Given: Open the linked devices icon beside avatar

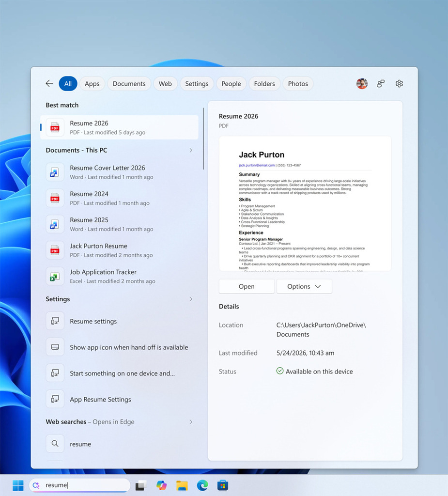Looking at the screenshot, I should (381, 83).
